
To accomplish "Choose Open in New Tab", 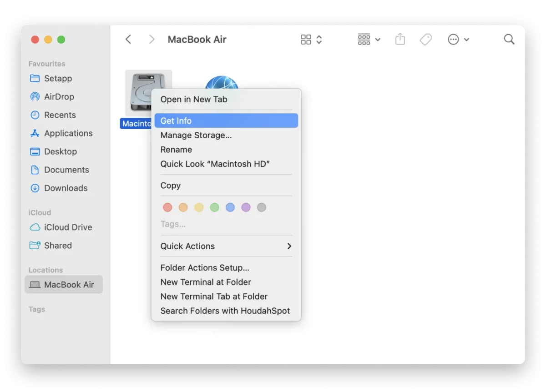I will click(x=226, y=99).
